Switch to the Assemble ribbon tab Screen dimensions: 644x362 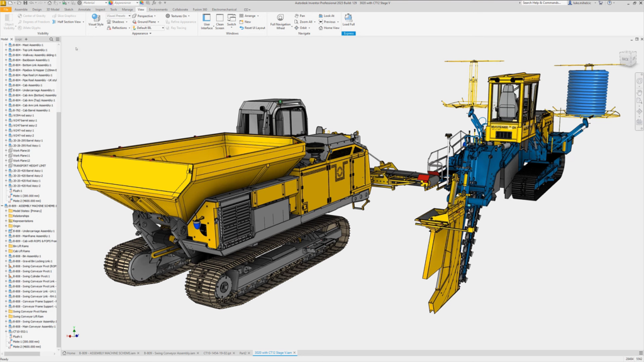(21, 9)
